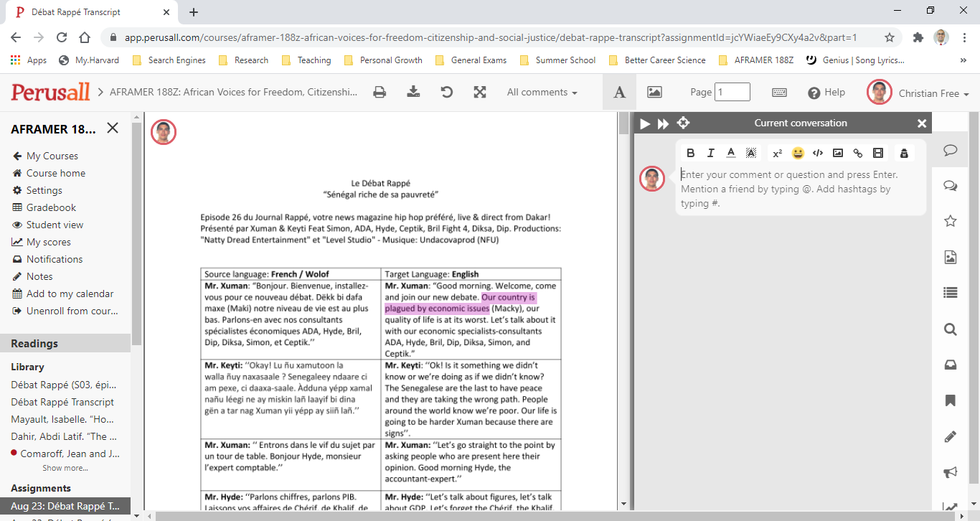Open the Help link

[x=826, y=93]
